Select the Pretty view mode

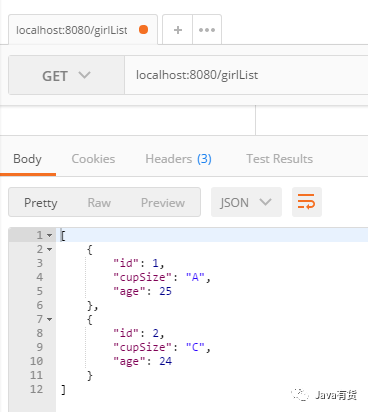pyautogui.click(x=41, y=203)
